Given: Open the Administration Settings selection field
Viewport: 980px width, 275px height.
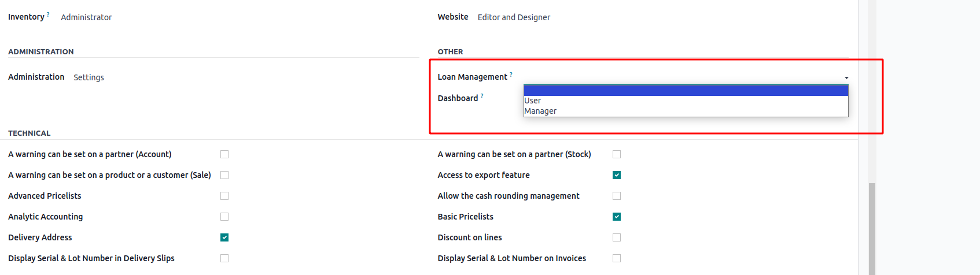Looking at the screenshot, I should pyautogui.click(x=89, y=77).
